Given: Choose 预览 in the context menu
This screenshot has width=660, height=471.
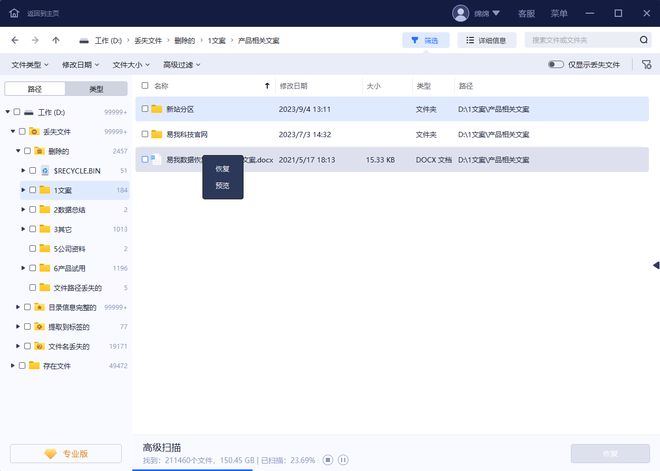Looking at the screenshot, I should click(222, 185).
